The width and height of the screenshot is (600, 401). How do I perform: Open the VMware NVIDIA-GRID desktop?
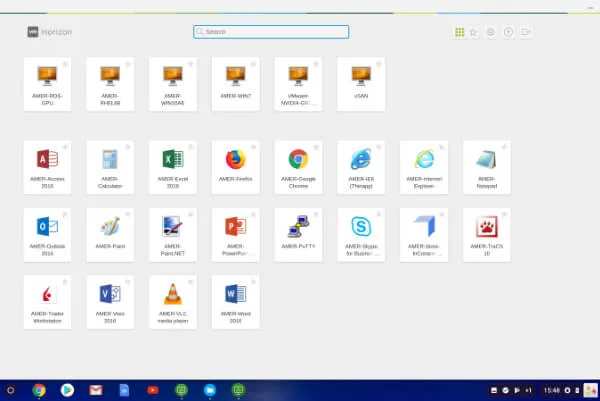tap(298, 84)
